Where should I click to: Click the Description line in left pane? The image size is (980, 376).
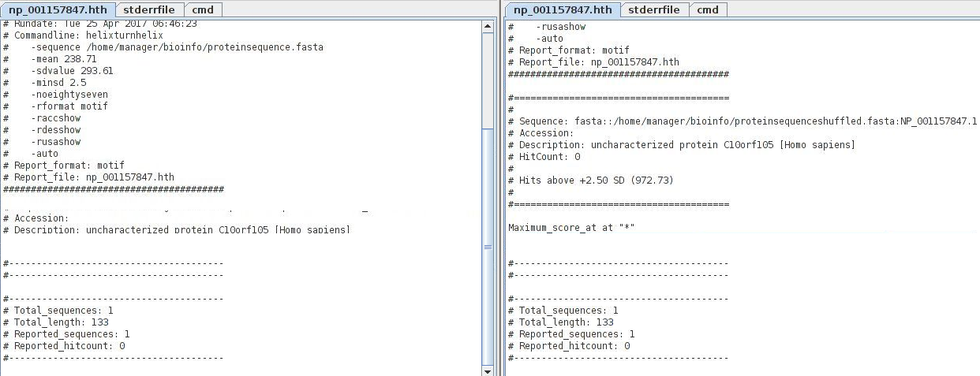pyautogui.click(x=176, y=229)
